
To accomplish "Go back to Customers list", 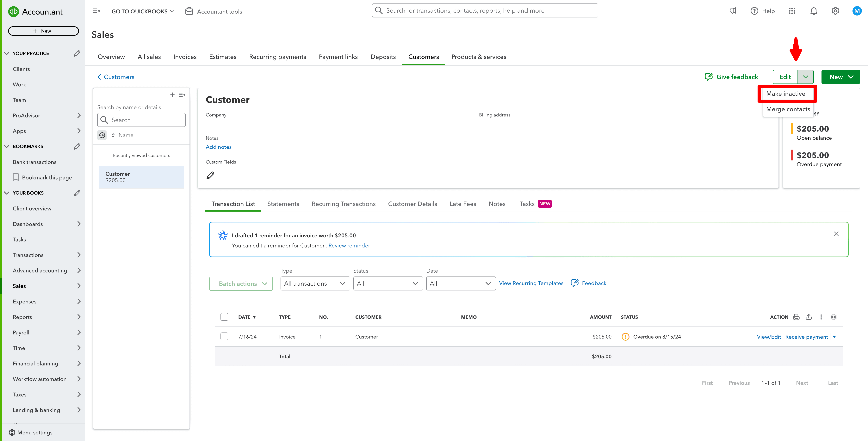I will pyautogui.click(x=116, y=77).
